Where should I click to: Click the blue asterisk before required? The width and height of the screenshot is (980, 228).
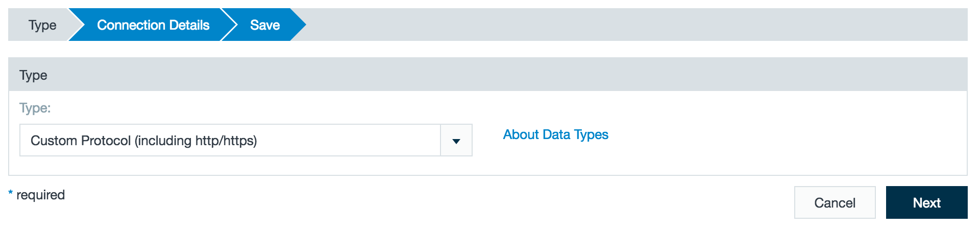tap(10, 193)
